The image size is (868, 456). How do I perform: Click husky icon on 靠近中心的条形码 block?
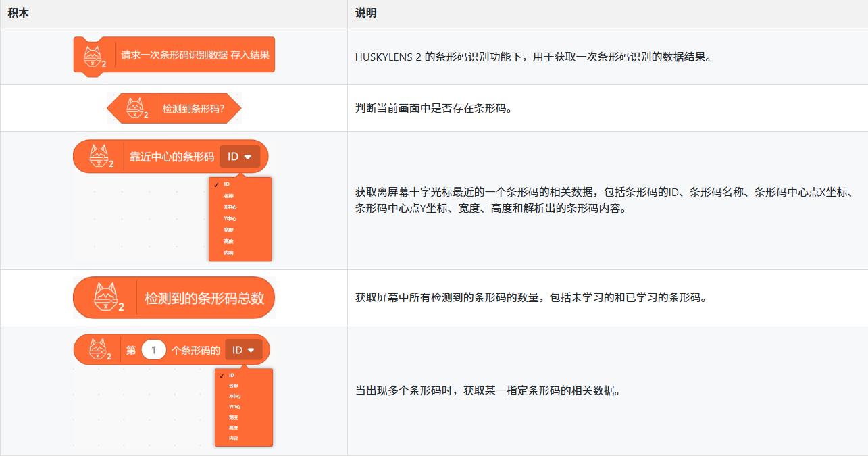tap(101, 157)
